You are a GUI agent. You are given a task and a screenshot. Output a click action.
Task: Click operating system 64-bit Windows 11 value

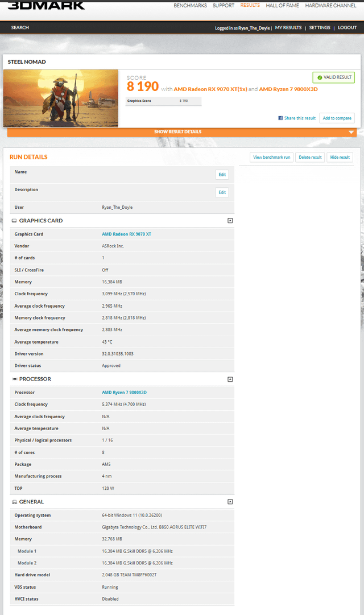(x=132, y=515)
